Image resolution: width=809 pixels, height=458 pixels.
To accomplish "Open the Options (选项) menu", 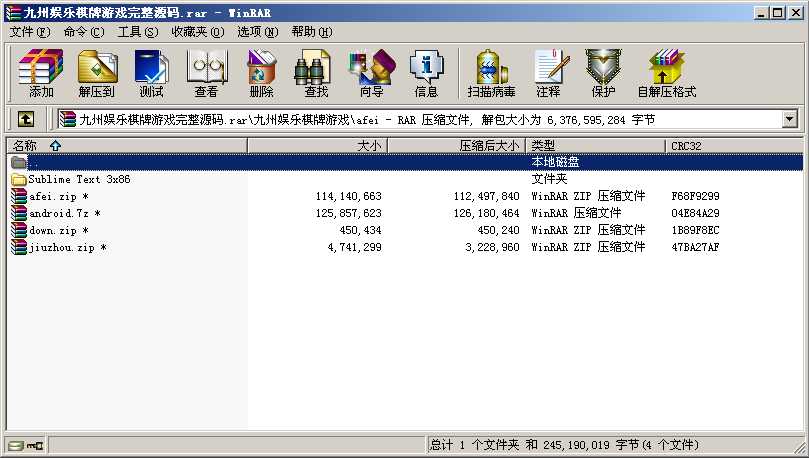I will (x=257, y=32).
